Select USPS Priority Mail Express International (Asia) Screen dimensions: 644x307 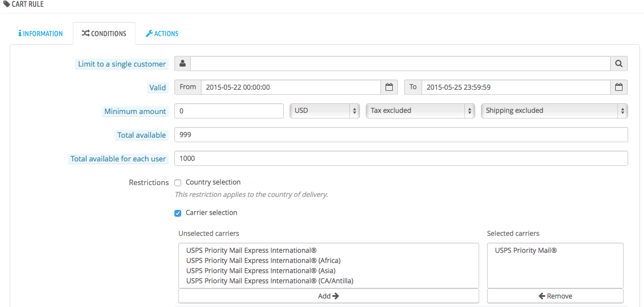(264, 270)
